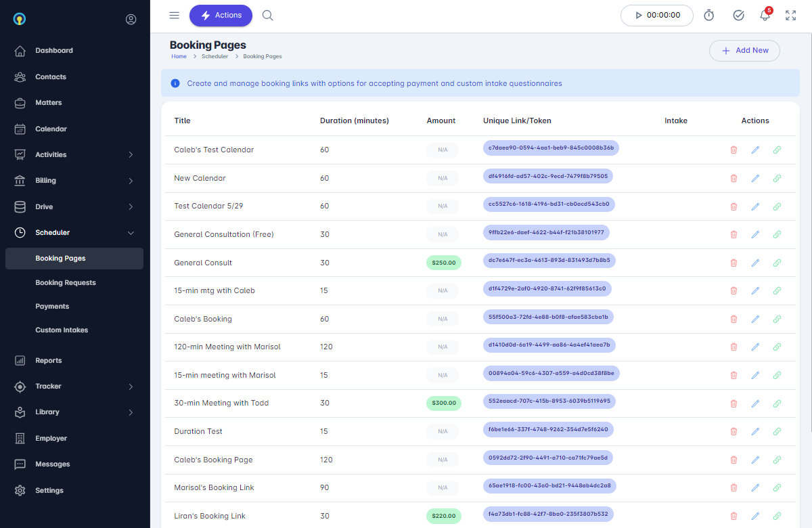Follow the Home breadcrumb link
812x528 pixels.
tap(179, 57)
